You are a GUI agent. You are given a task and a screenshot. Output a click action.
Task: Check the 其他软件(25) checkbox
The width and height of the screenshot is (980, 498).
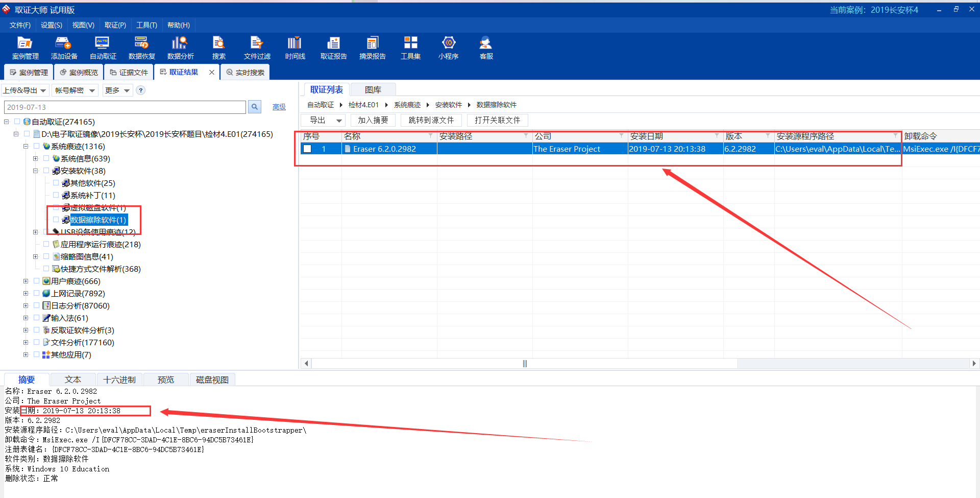(56, 183)
